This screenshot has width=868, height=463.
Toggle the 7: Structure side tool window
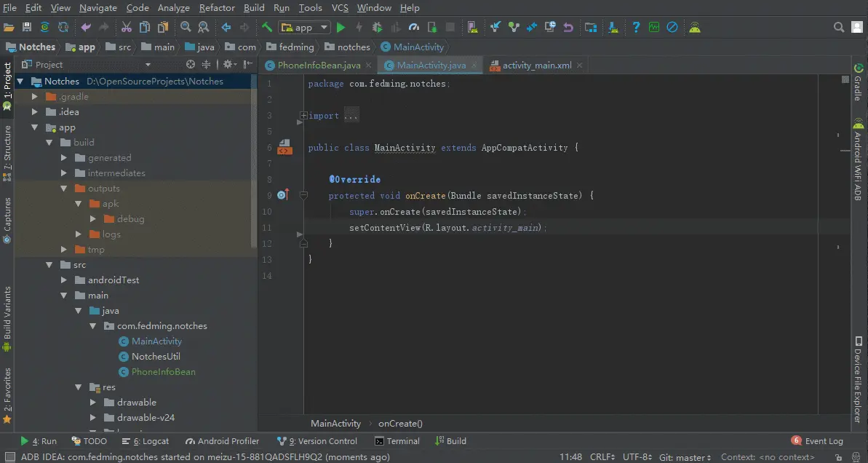[x=7, y=154]
